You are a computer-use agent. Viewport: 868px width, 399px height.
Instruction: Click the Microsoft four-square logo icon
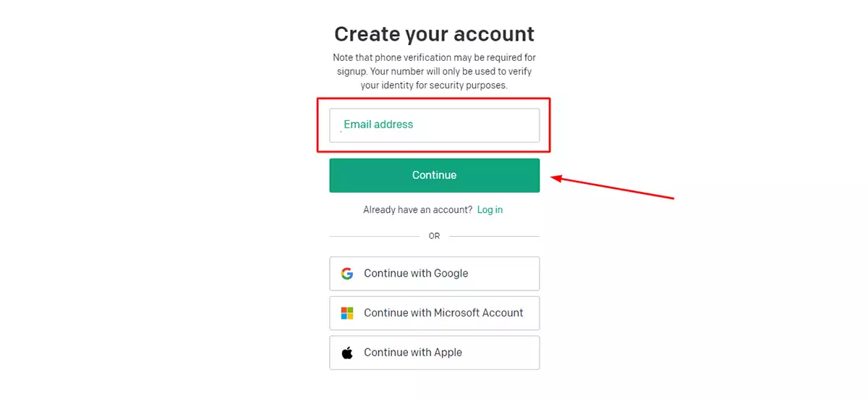(347, 314)
